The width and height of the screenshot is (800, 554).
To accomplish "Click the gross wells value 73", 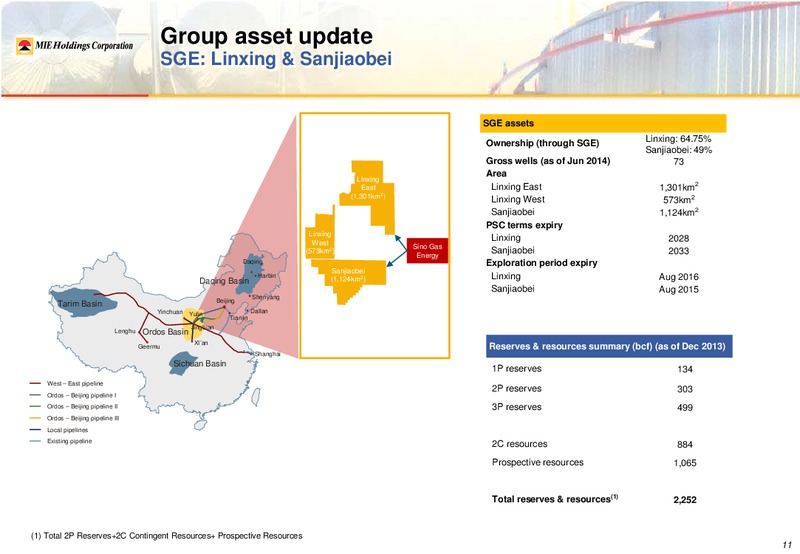I will [x=679, y=162].
